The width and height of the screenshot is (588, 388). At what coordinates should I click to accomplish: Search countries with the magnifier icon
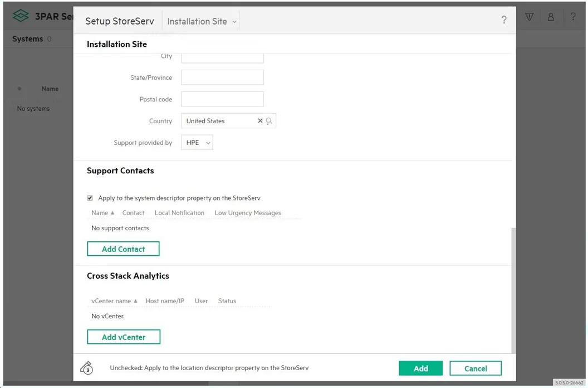[269, 120]
